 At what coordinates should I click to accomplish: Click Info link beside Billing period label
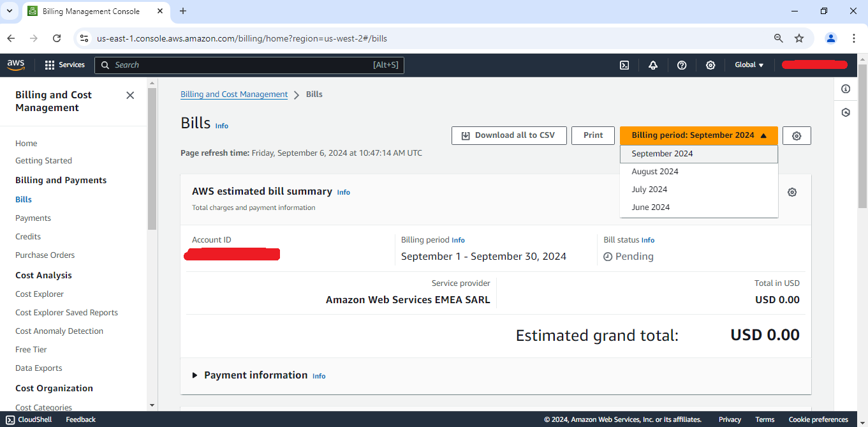click(x=458, y=240)
